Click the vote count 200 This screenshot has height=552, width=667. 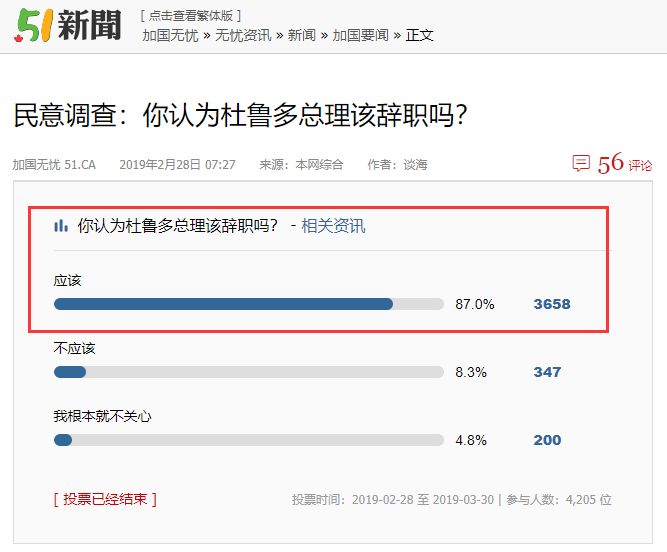coord(547,440)
